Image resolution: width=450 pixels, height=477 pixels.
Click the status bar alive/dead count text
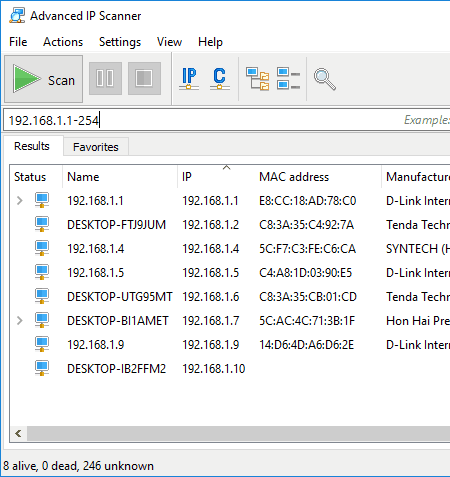click(x=78, y=466)
